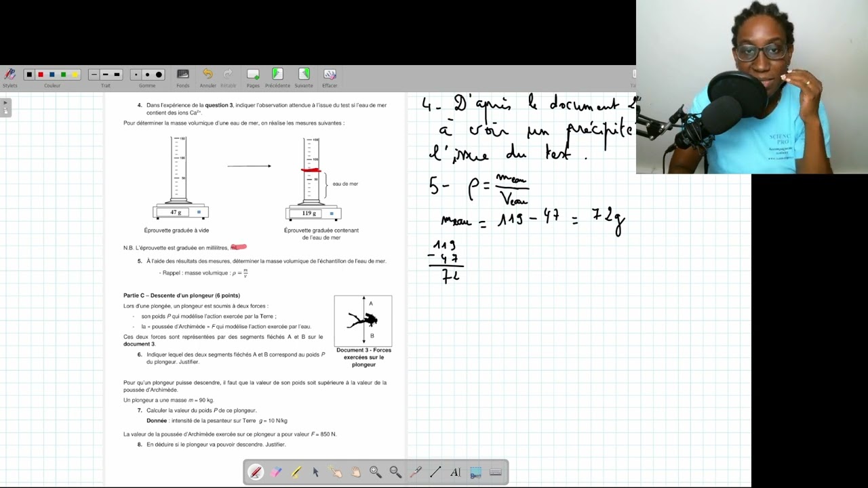Select the blue pen color
This screenshot has width=868, height=488.
(52, 75)
